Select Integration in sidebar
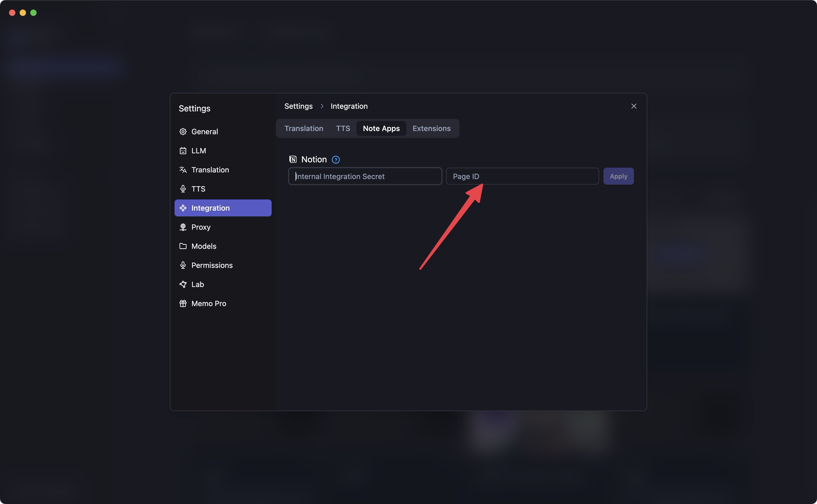 223,208
